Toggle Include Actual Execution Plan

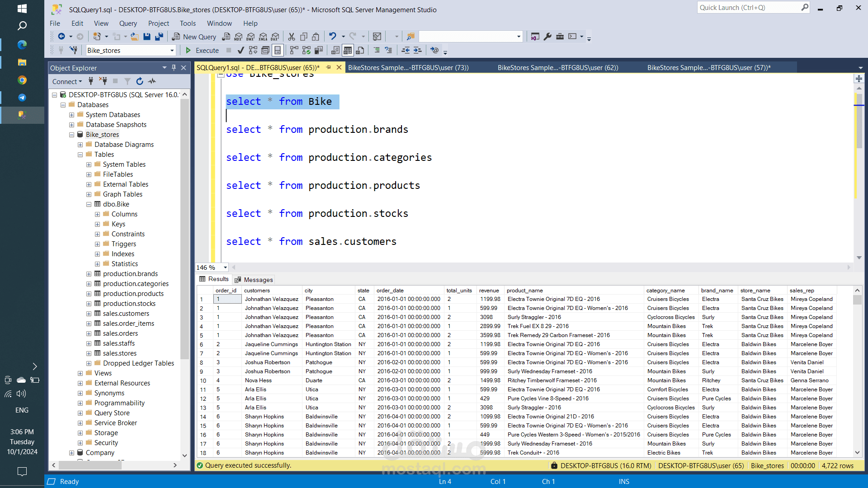point(293,50)
